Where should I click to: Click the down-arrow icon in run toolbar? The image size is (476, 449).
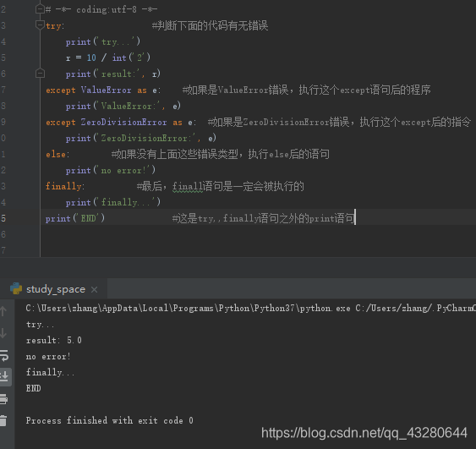tap(3, 333)
